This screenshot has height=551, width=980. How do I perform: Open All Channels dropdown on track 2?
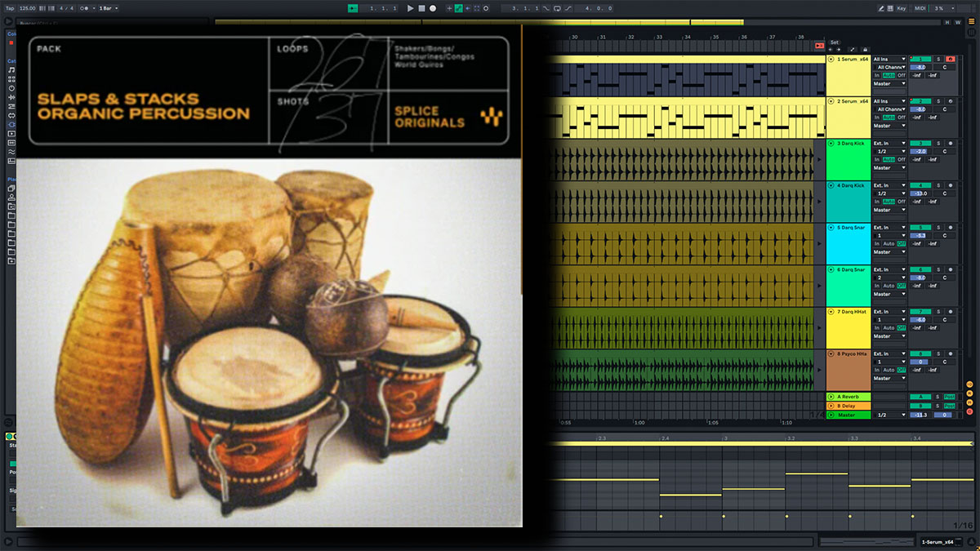pyautogui.click(x=889, y=109)
